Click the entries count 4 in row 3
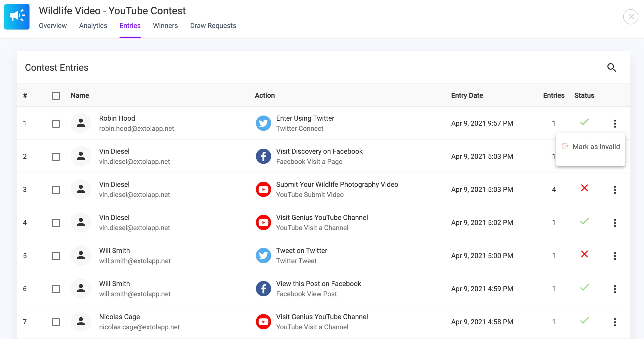 (x=554, y=190)
